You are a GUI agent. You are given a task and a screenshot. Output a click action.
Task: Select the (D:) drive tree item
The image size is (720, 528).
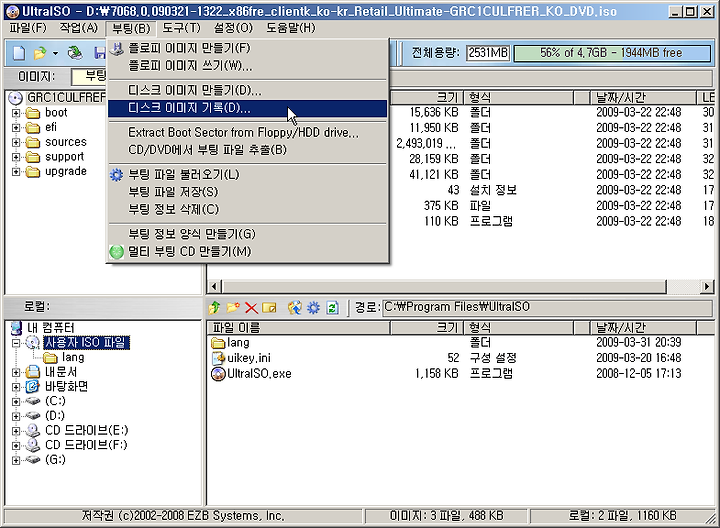pos(55,416)
